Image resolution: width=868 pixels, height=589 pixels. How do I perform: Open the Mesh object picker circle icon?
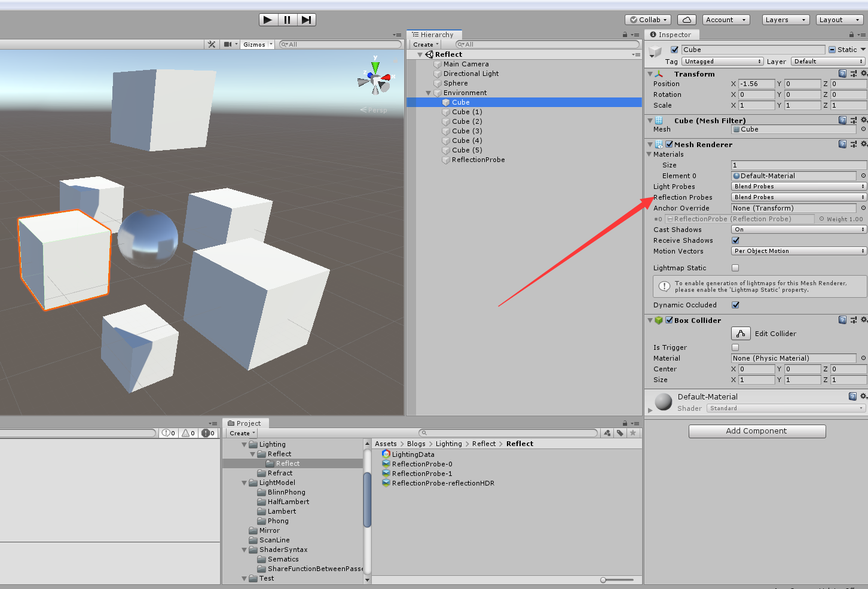863,129
